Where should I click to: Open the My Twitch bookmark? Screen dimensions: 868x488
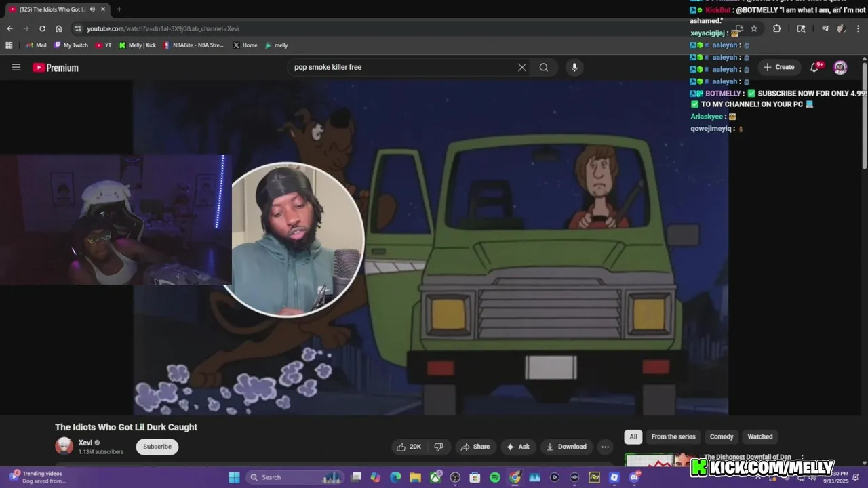71,45
